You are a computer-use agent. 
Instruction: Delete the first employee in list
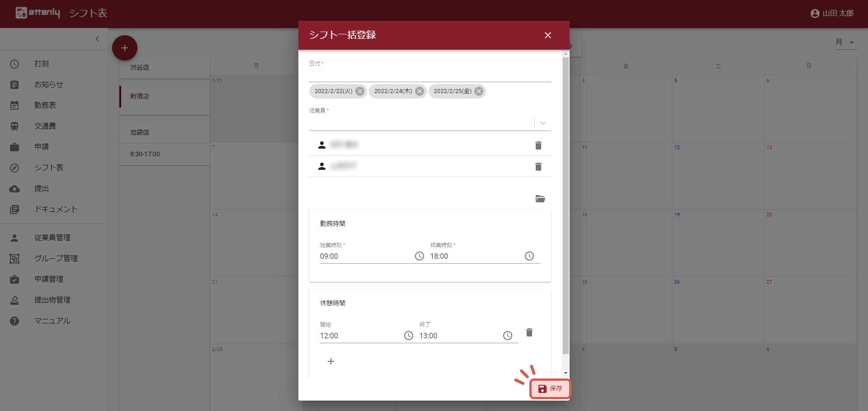point(538,145)
